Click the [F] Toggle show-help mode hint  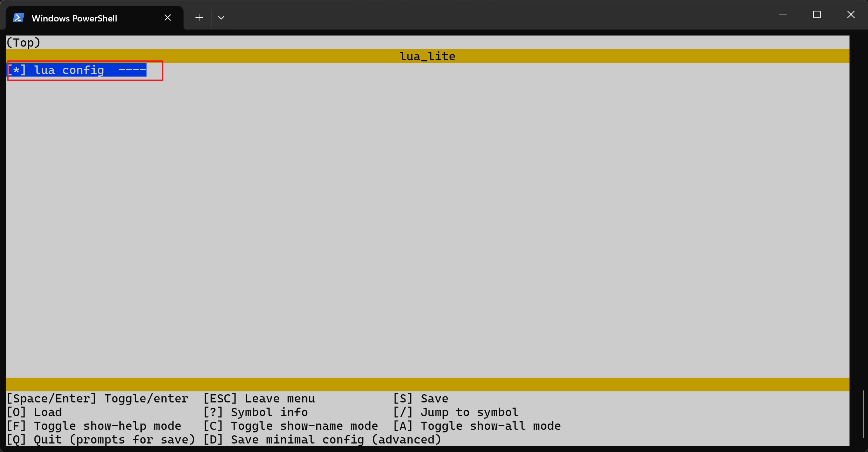click(94, 426)
